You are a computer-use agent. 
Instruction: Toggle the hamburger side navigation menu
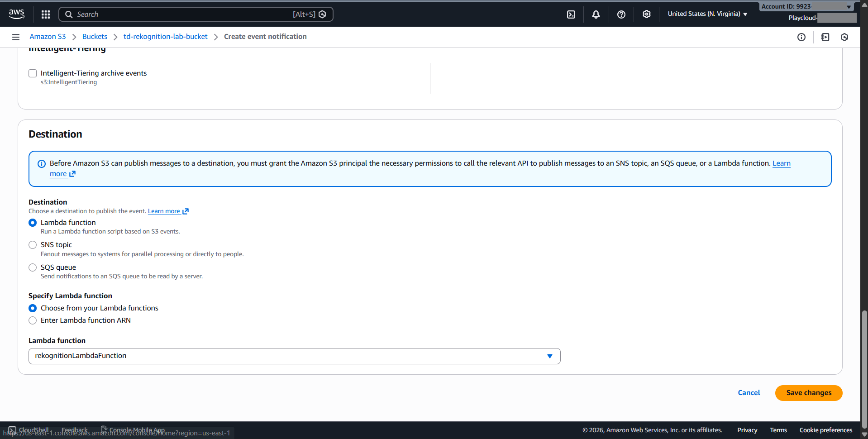coord(16,37)
